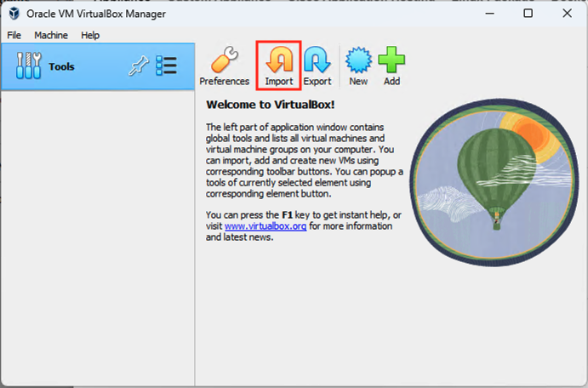Viewport: 588px width, 388px height.
Task: Minimize the VirtualBox Manager window
Action: coord(488,14)
